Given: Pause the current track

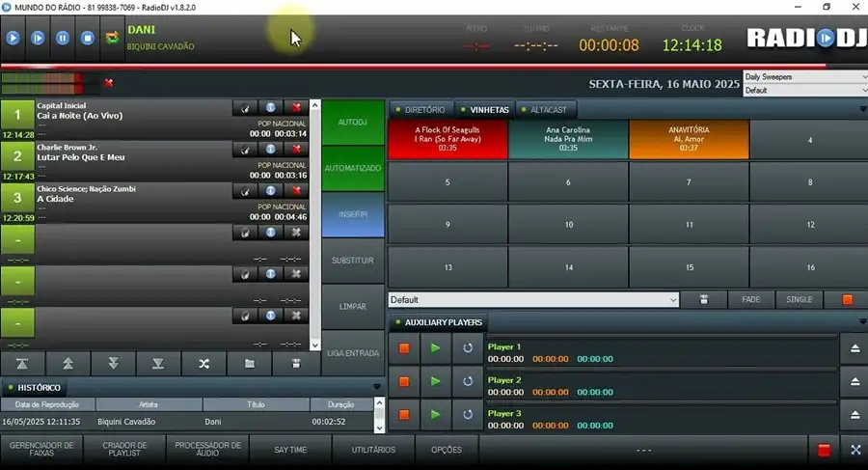Looking at the screenshot, I should click(x=63, y=38).
